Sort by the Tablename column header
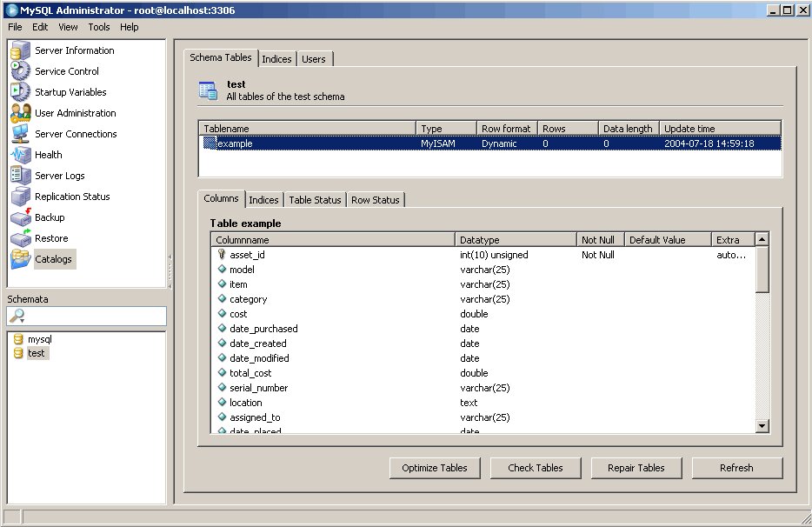Screen dimensions: 812x527 point(308,129)
